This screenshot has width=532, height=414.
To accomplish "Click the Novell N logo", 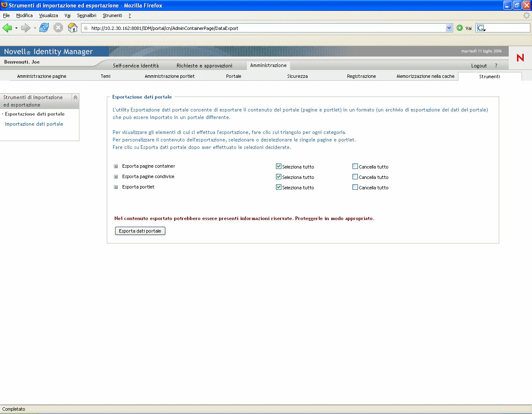I will tap(520, 58).
